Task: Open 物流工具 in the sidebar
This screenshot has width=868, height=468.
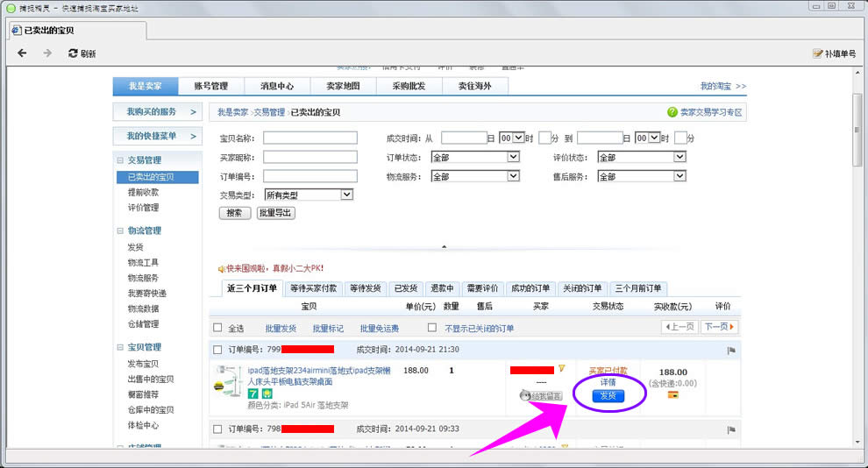Action: tap(143, 262)
